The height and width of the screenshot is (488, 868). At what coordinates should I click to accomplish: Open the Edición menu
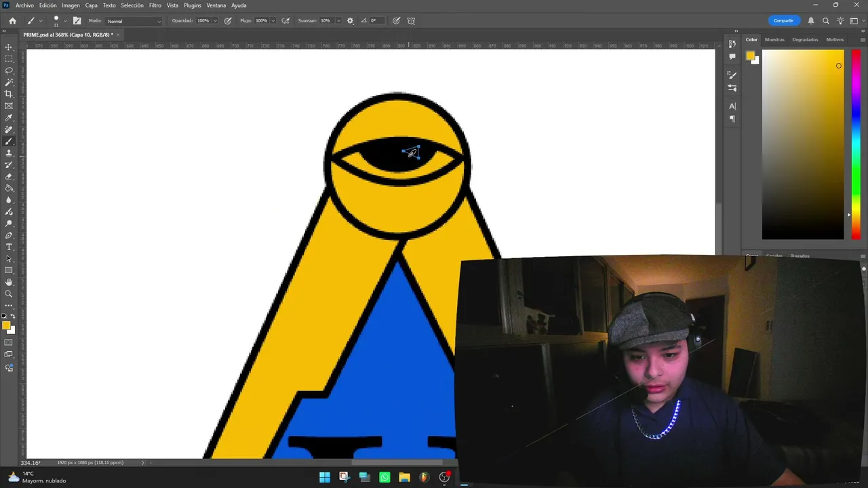point(48,5)
